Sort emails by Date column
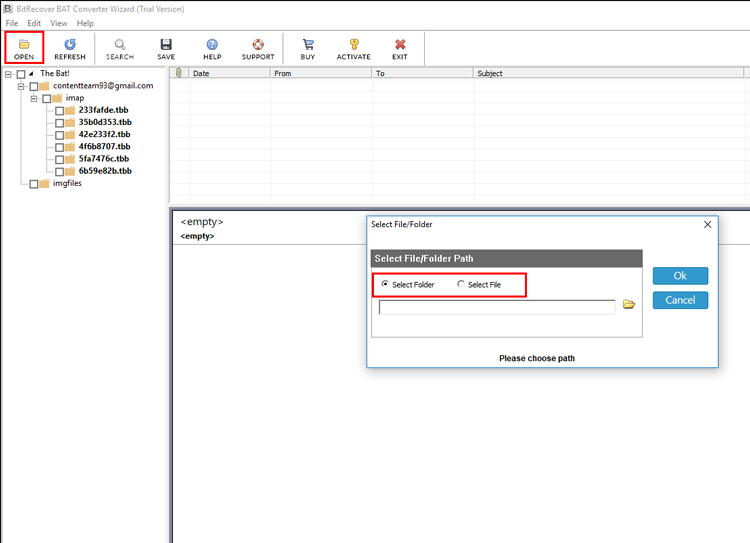Screen dimensions: 750x543 [230, 73]
